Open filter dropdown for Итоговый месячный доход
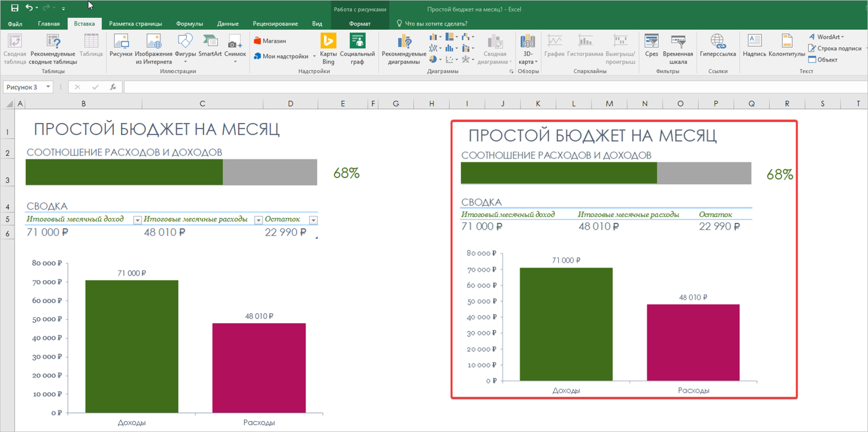Screen dimensions: 868x432 click(137, 220)
